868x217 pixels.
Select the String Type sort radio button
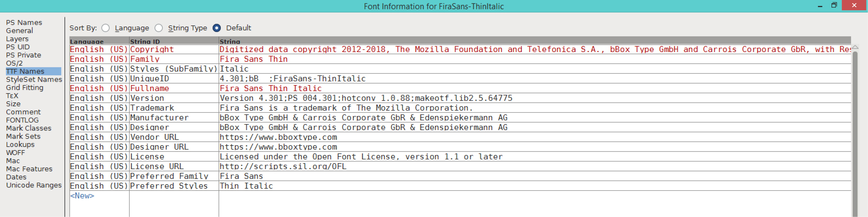click(159, 28)
